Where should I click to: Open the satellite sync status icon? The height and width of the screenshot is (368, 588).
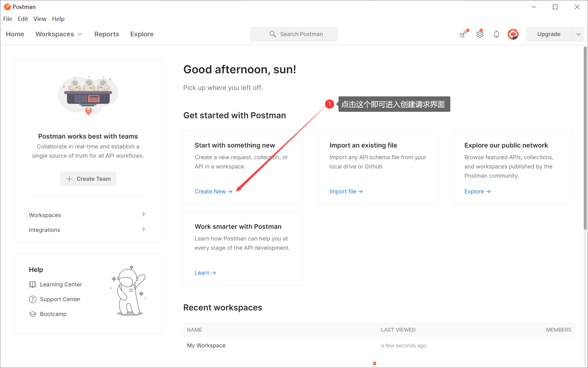click(x=464, y=34)
